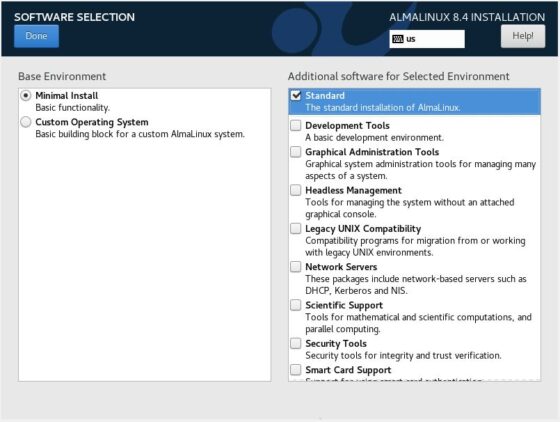Uncheck the Standard checkbox
Viewport: 560px width, 422px height.
[296, 95]
